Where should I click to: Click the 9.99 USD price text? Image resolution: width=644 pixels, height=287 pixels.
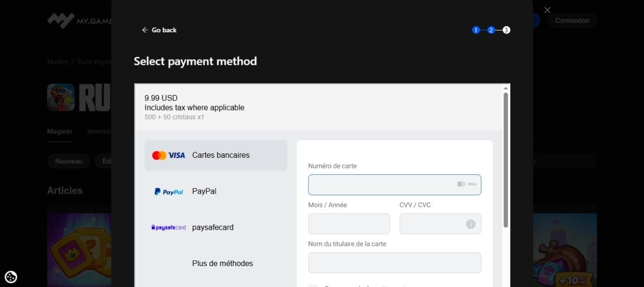point(161,98)
